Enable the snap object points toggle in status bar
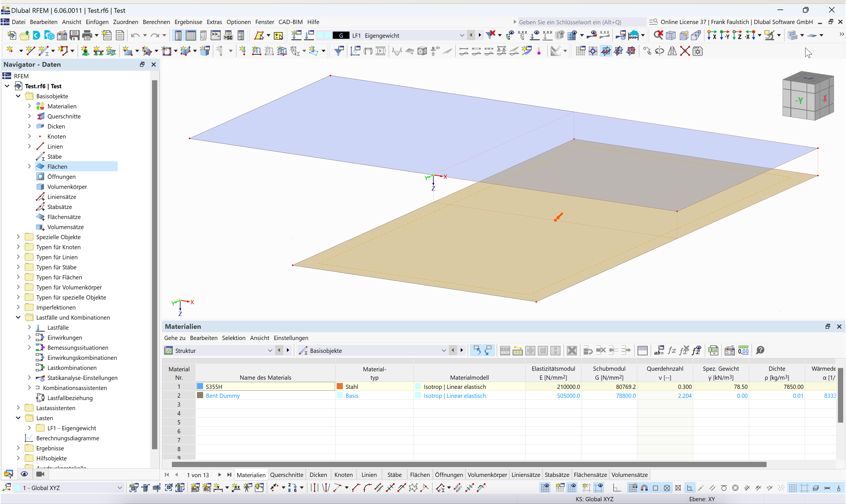This screenshot has width=846, height=504. point(644,488)
